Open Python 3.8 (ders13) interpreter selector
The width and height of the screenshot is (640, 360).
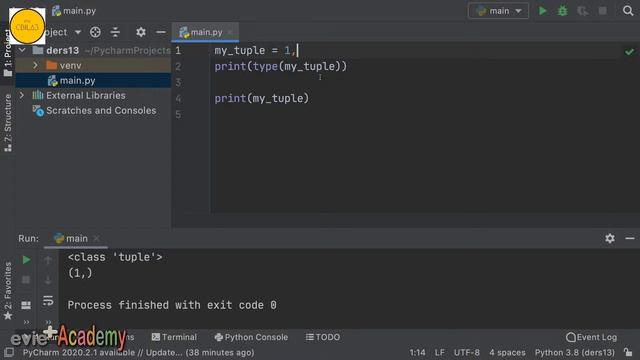575,353
